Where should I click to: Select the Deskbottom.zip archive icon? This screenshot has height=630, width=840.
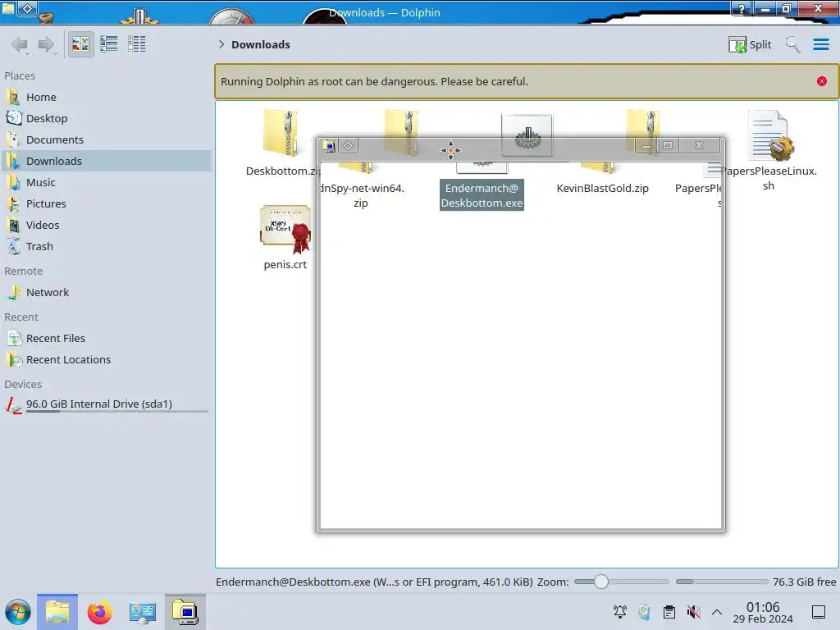click(x=281, y=133)
